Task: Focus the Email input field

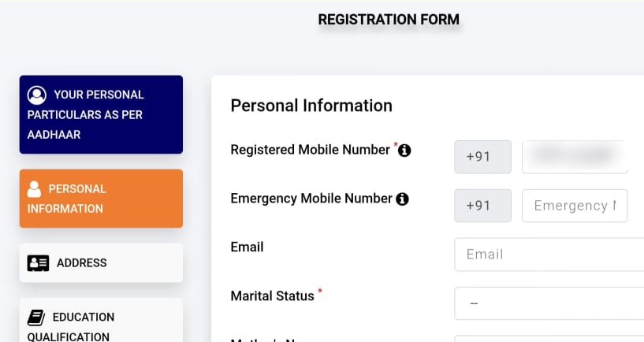Action: point(549,255)
